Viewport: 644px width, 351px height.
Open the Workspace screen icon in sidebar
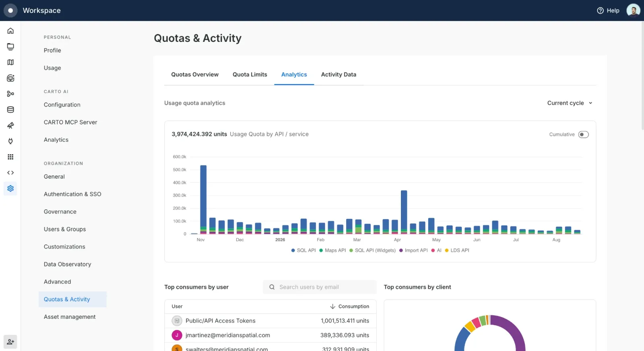tap(10, 46)
